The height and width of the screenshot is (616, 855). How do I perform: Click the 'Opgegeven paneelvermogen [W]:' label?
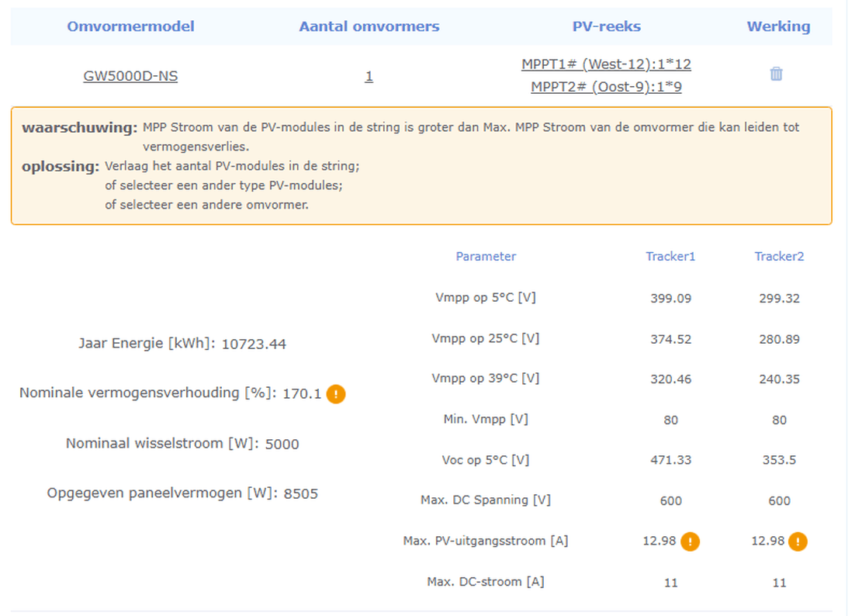[162, 493]
